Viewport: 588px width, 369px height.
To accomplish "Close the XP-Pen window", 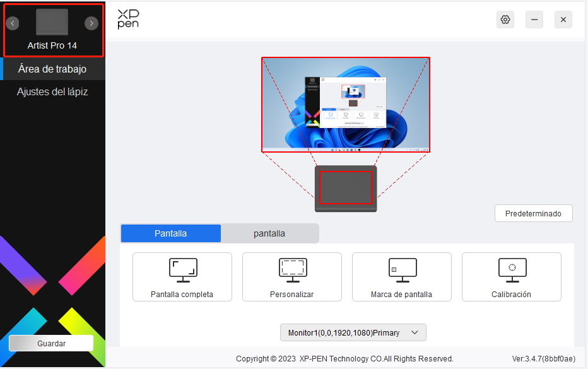I will coord(563,20).
